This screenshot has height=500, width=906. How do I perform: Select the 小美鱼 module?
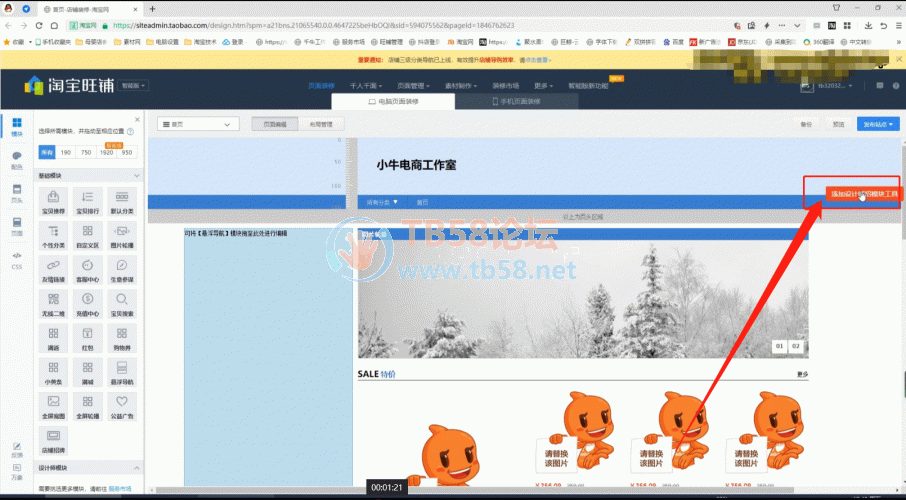click(x=53, y=372)
